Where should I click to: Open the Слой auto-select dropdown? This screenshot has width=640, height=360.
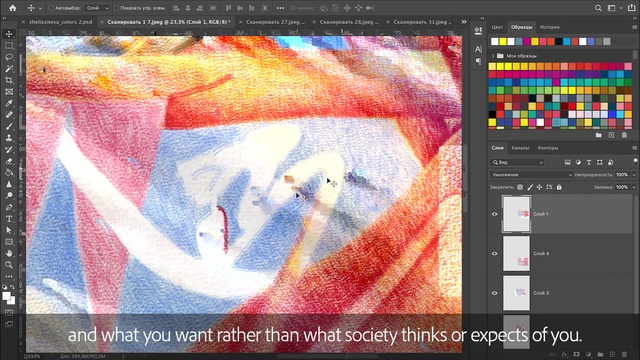[98, 8]
